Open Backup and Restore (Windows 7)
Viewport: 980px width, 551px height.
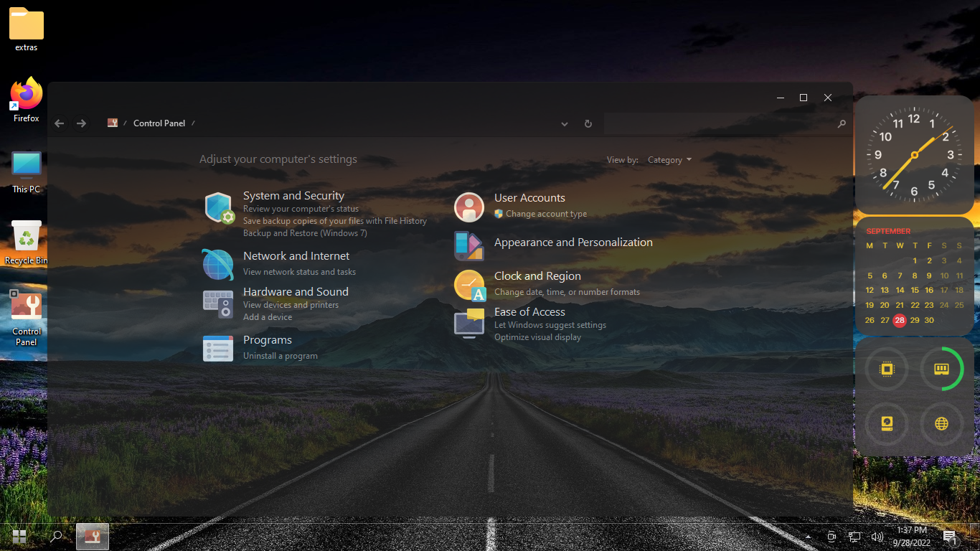tap(305, 233)
